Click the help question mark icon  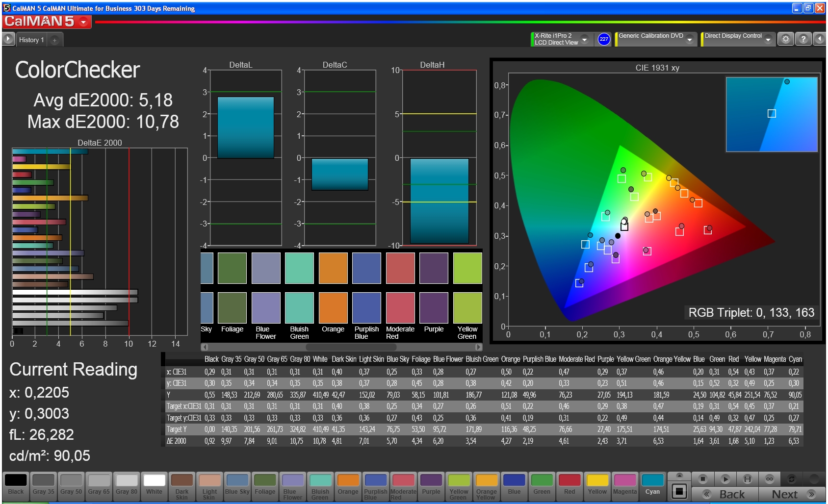803,39
